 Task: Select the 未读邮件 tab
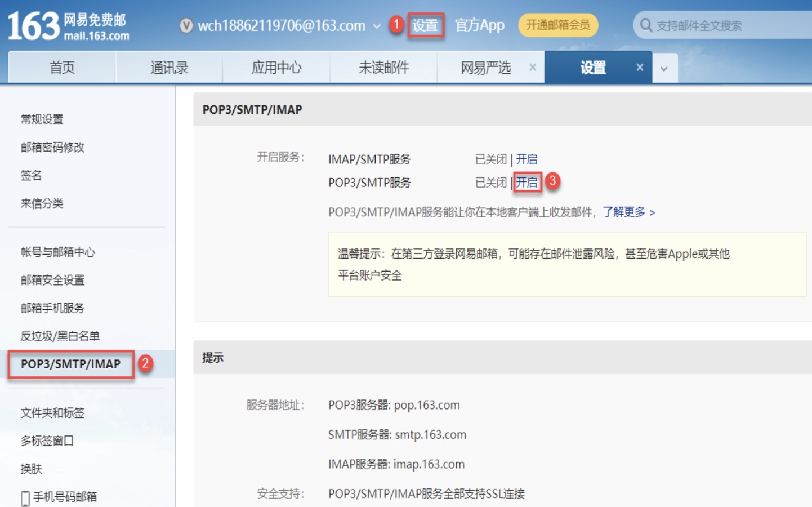(383, 68)
